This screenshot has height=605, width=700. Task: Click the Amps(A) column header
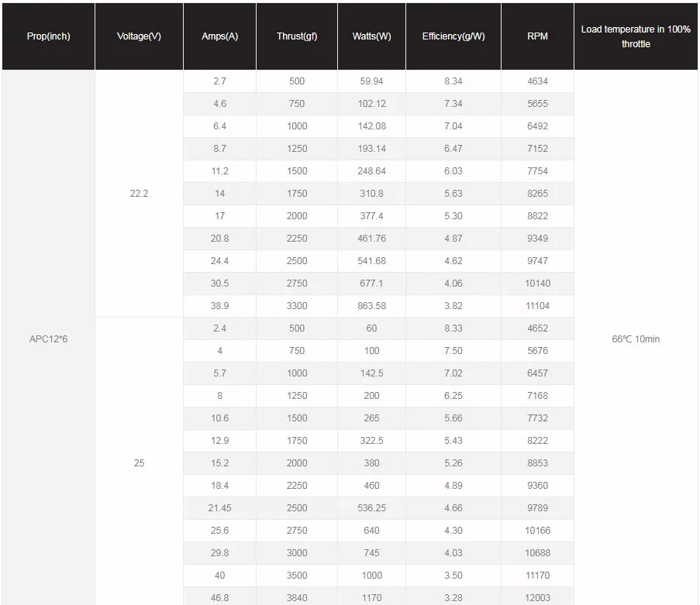point(219,36)
